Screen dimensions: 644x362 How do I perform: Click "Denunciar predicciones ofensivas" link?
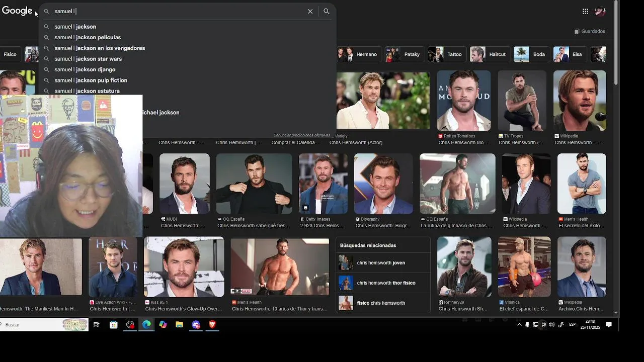(x=301, y=135)
